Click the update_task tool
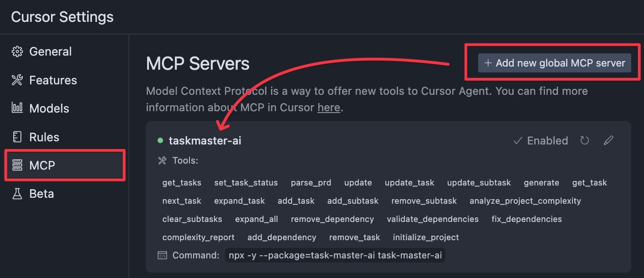 pos(409,183)
